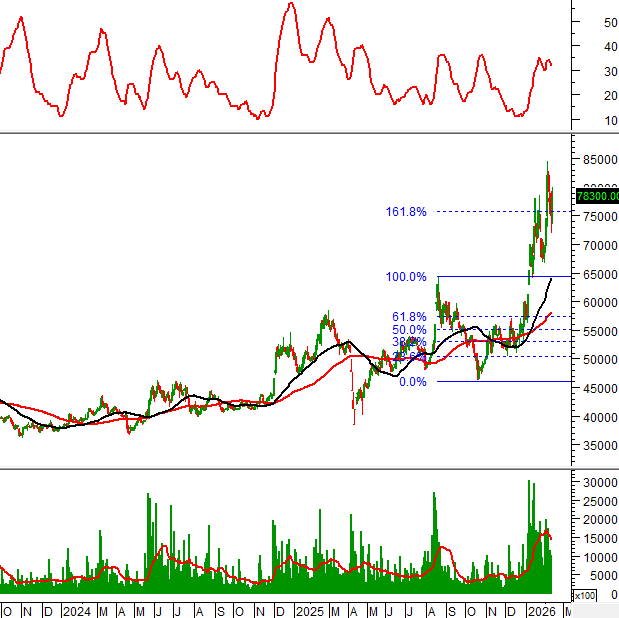This screenshot has width=619, height=618.
Task: Click the solid blue 100.0% Fibonacci line
Action: 500,276
